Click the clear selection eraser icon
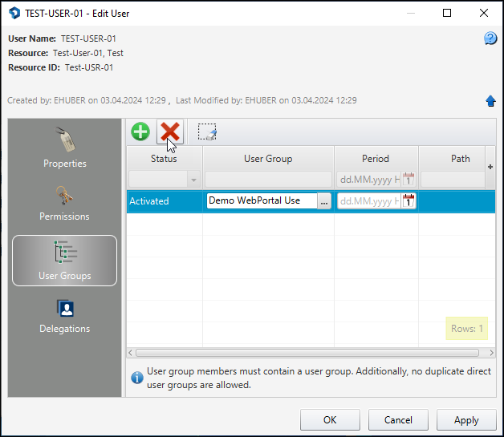Screen dimensions: 504x437 [x=207, y=132]
